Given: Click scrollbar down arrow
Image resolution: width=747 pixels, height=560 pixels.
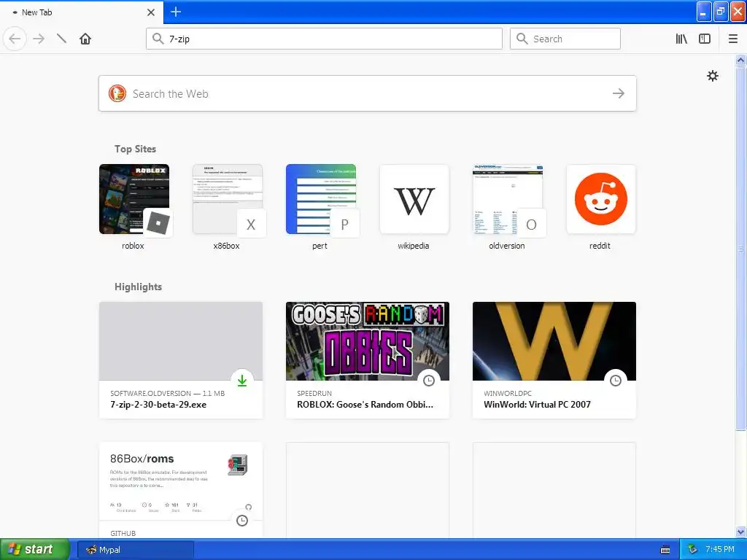Looking at the screenshot, I should click(740, 532).
